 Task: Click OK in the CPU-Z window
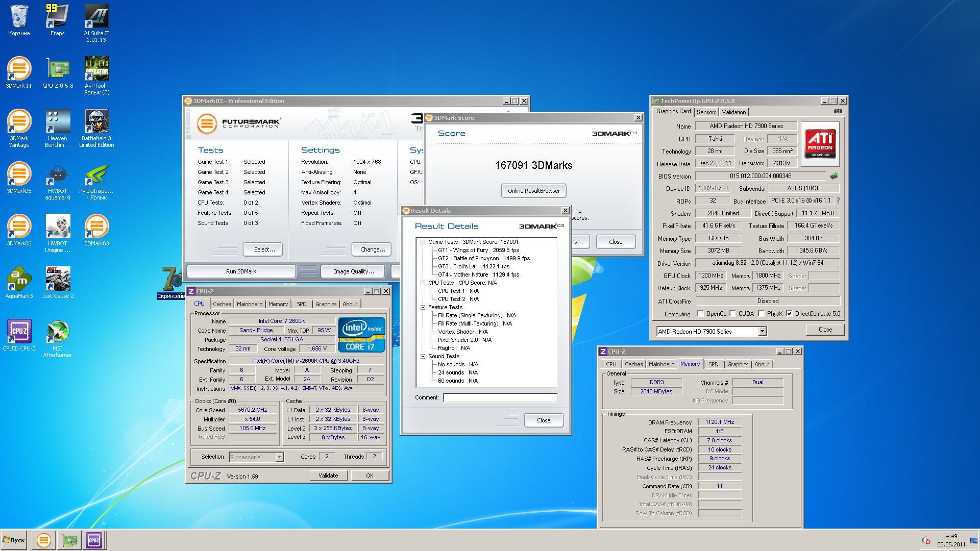coord(370,475)
